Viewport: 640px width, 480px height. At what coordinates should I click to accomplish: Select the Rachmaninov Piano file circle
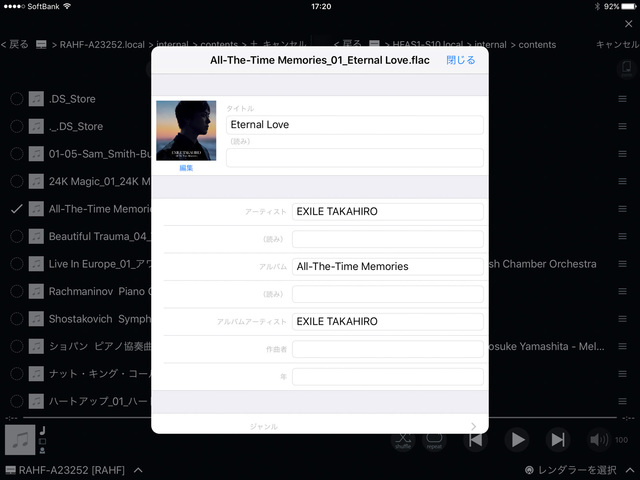[17, 291]
